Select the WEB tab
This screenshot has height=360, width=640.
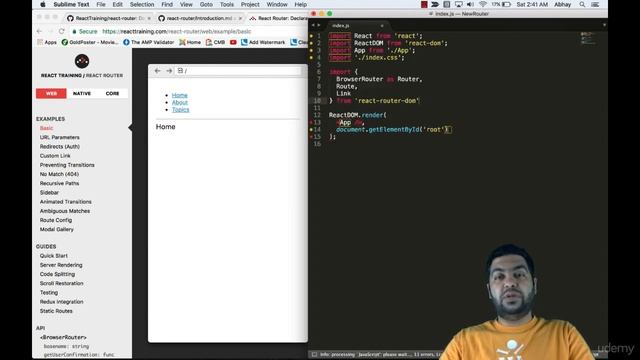point(51,93)
